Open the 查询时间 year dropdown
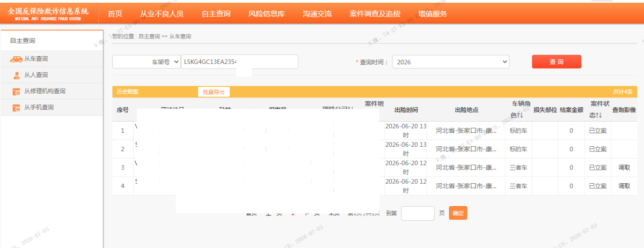The width and height of the screenshot is (644, 248). point(450,62)
